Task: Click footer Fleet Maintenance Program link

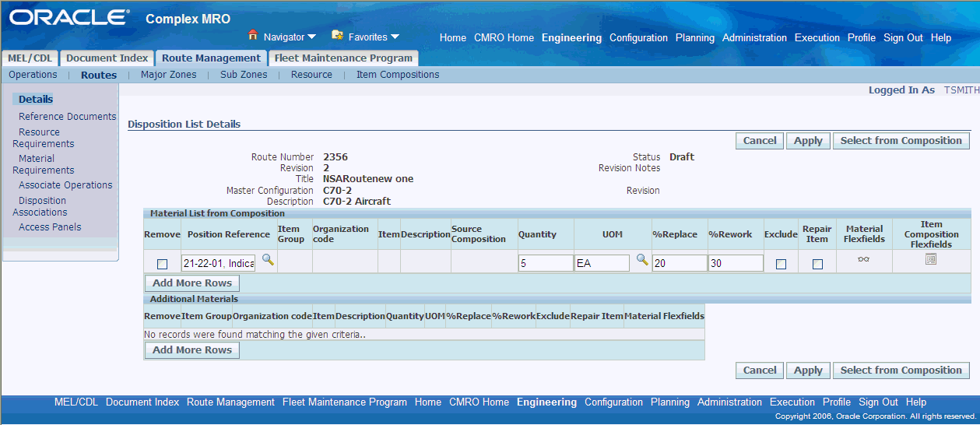Action: tap(345, 402)
